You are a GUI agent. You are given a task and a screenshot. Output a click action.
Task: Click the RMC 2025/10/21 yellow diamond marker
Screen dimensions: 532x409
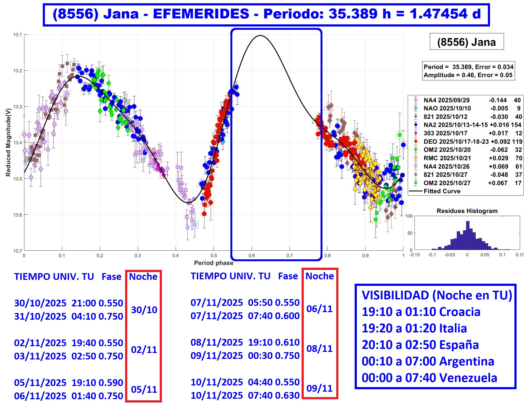click(416, 158)
